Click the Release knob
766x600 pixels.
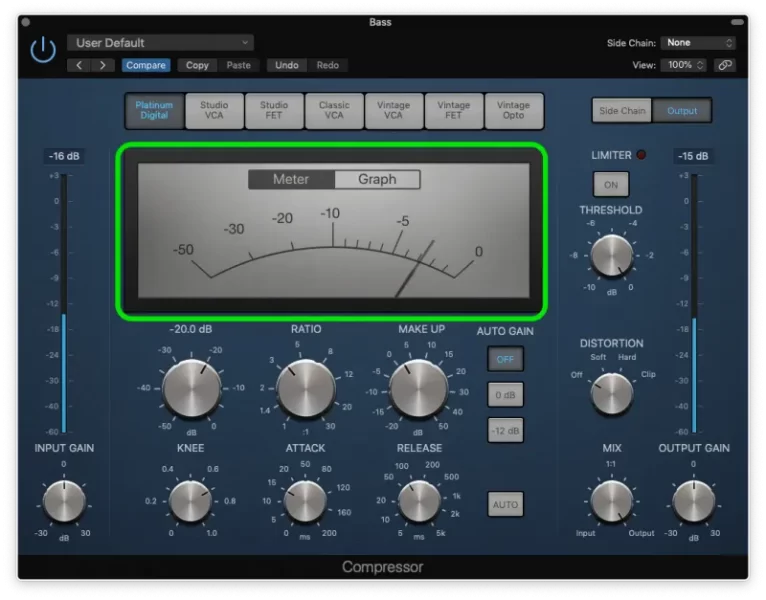click(x=419, y=501)
